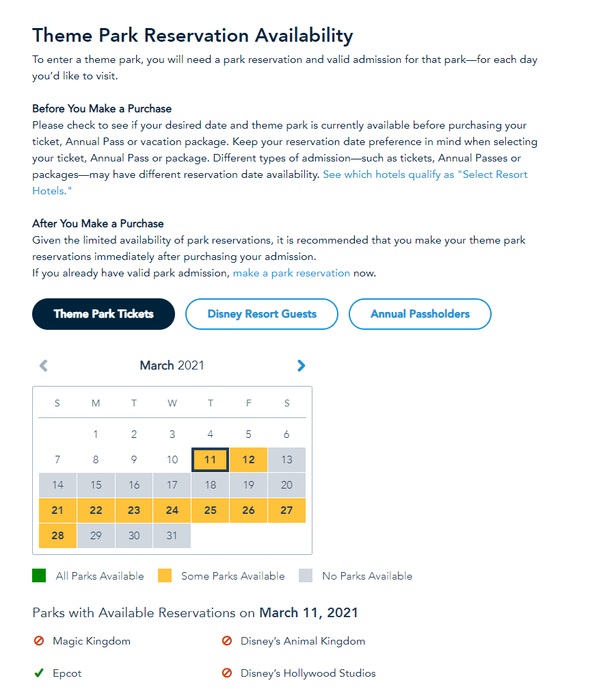Pick March 28 on calendar
Viewport: 601px width, 700px height.
[x=57, y=536]
